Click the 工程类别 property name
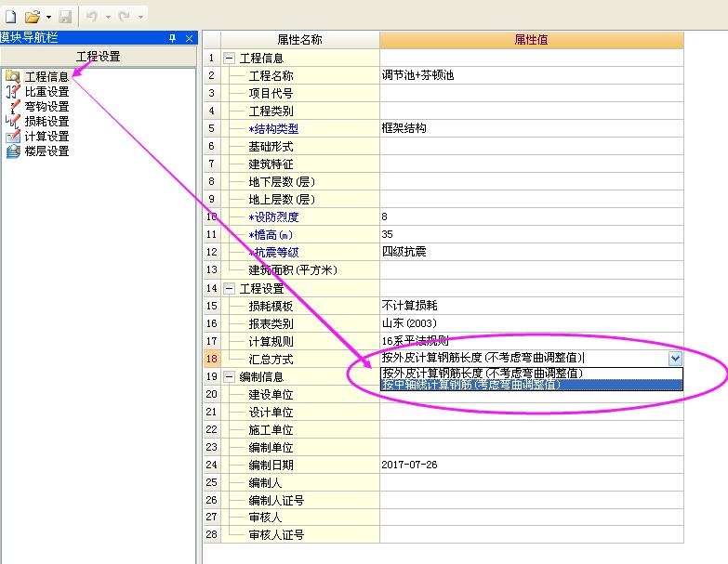 tap(271, 111)
